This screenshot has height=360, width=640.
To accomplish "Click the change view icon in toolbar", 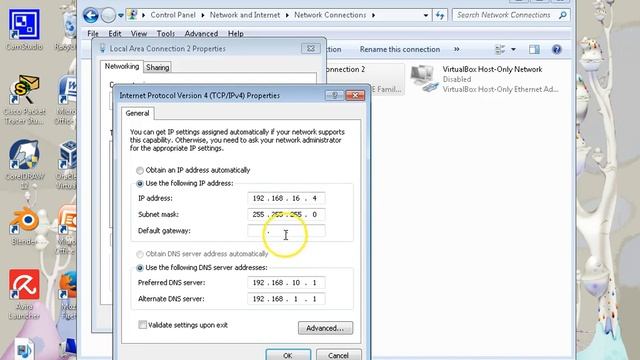I will point(500,49).
